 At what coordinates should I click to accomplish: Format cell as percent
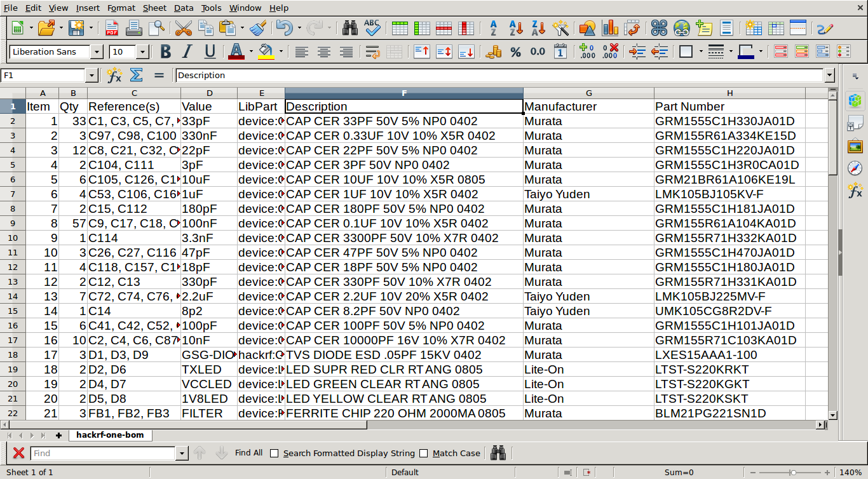[x=516, y=52]
